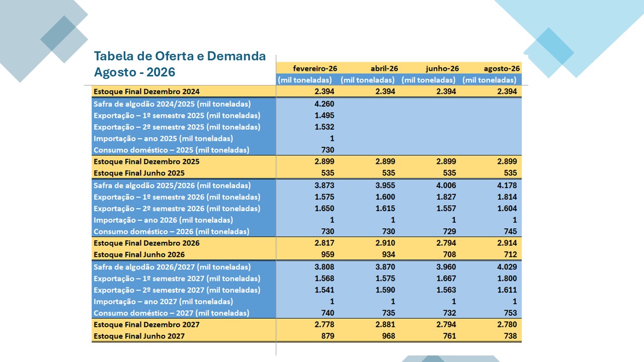This screenshot has height=362, width=644.
Task: Click Estoque Final Dezembro 2026 value 2.817
Action: click(x=325, y=243)
